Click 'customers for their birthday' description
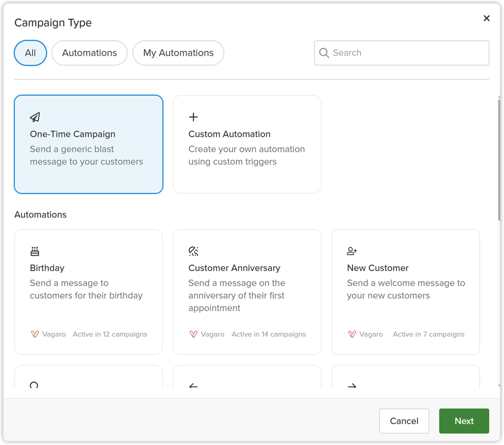 click(x=86, y=296)
